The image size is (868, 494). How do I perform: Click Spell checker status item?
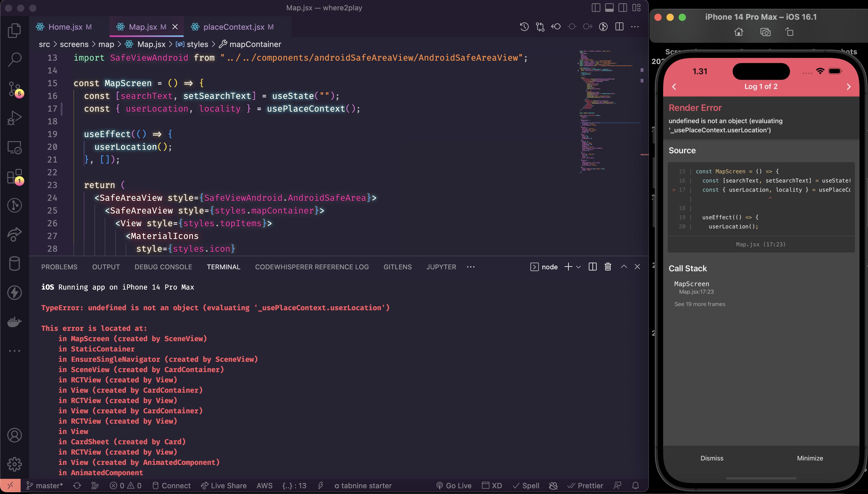tap(526, 486)
